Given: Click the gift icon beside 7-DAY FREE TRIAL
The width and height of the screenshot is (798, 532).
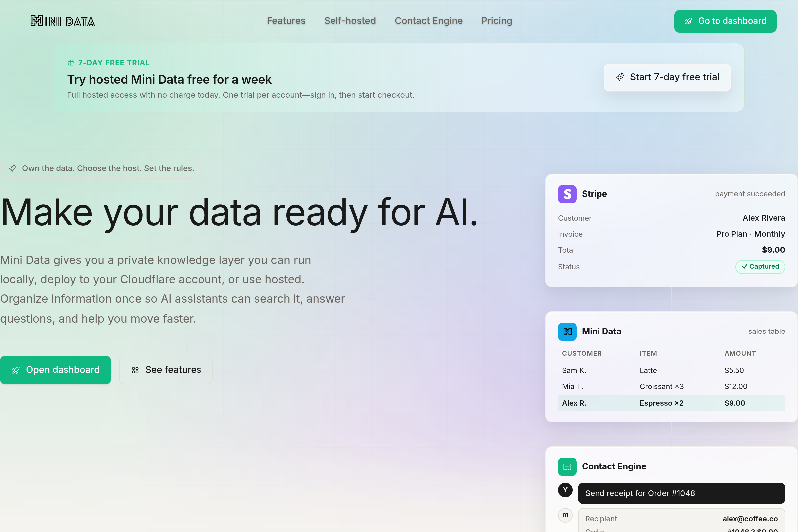Looking at the screenshot, I should (71, 63).
